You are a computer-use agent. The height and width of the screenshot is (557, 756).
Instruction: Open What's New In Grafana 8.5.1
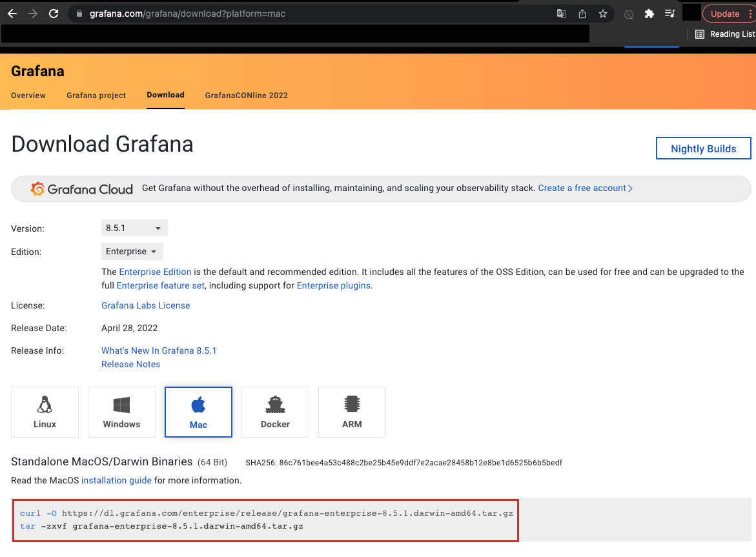click(159, 350)
